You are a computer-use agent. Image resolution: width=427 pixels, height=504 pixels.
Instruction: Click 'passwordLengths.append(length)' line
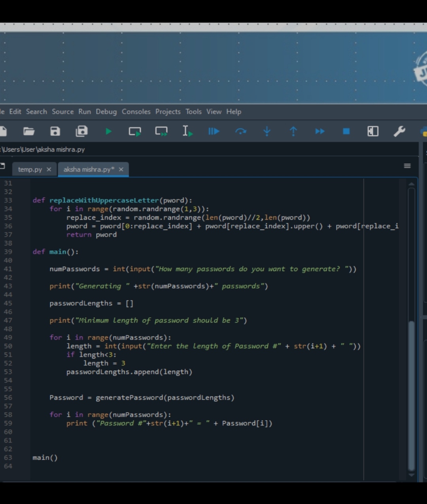pos(129,372)
